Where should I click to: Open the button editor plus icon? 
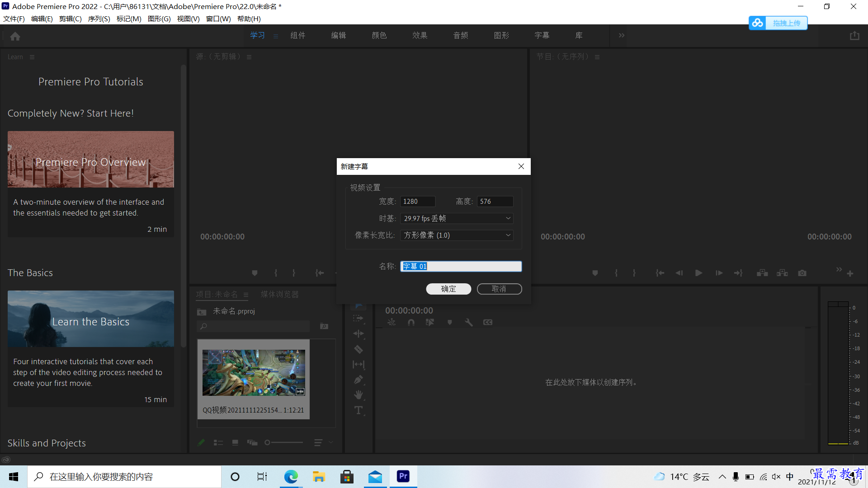(x=850, y=273)
